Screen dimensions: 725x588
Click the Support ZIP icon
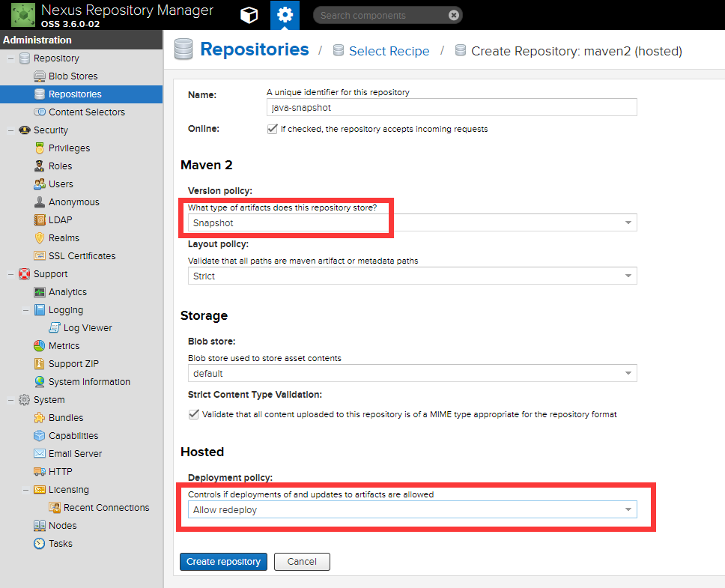click(40, 364)
